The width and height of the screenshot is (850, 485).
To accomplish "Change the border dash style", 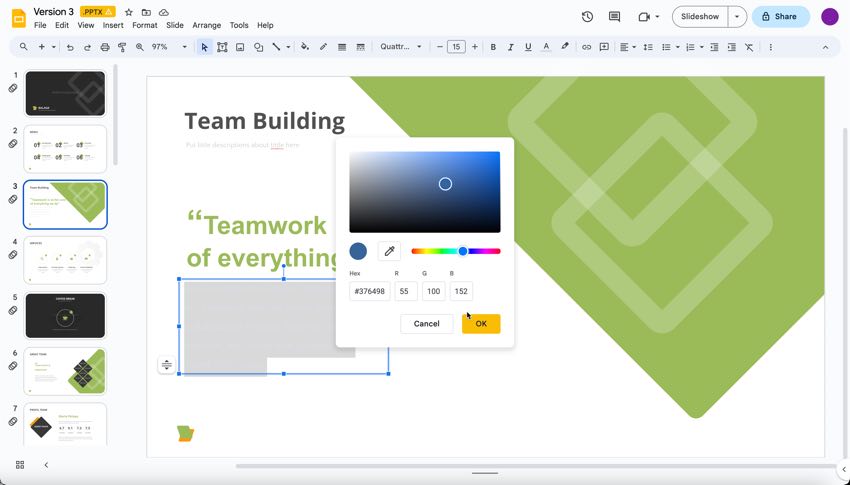I will pos(360,47).
